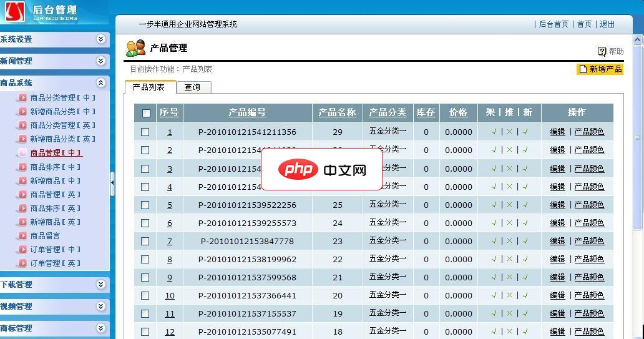The image size is (644, 339).
Task: Click icon beside 商品排序【中】
Action: click(22, 167)
